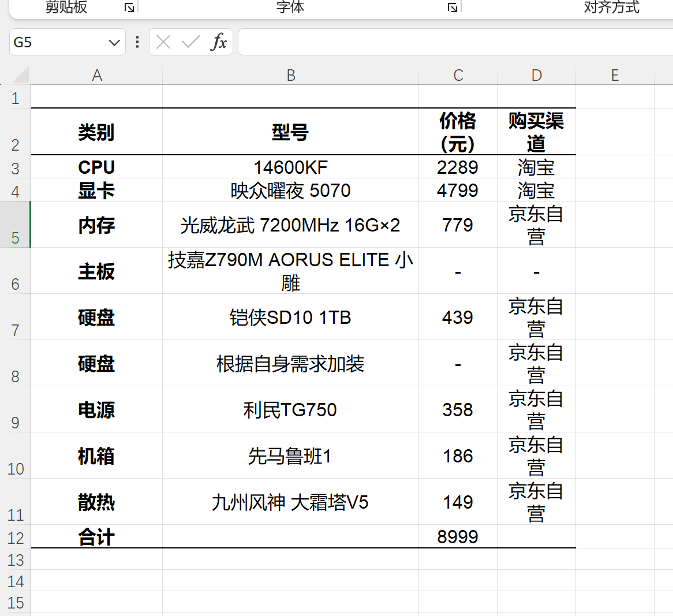Select the price cell 149
Image resolution: width=673 pixels, height=616 pixels.
(x=458, y=501)
